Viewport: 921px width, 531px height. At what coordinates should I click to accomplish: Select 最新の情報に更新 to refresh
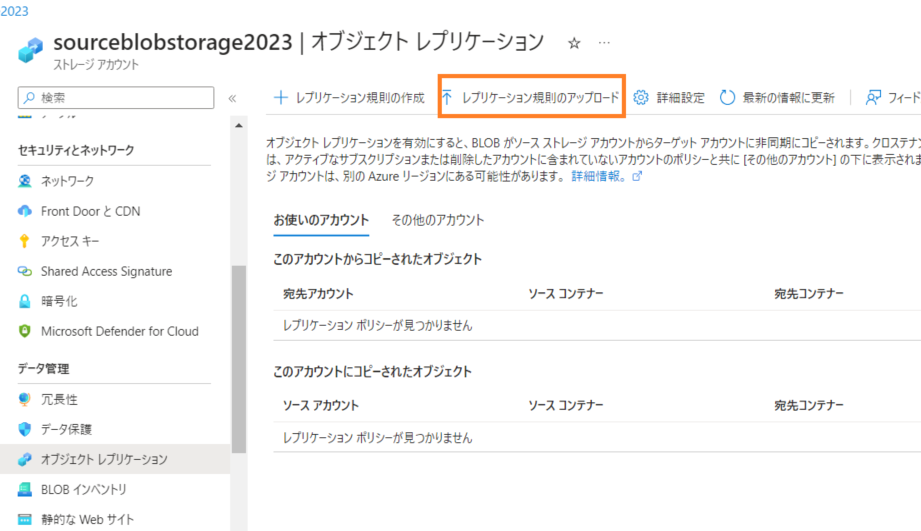pos(777,98)
